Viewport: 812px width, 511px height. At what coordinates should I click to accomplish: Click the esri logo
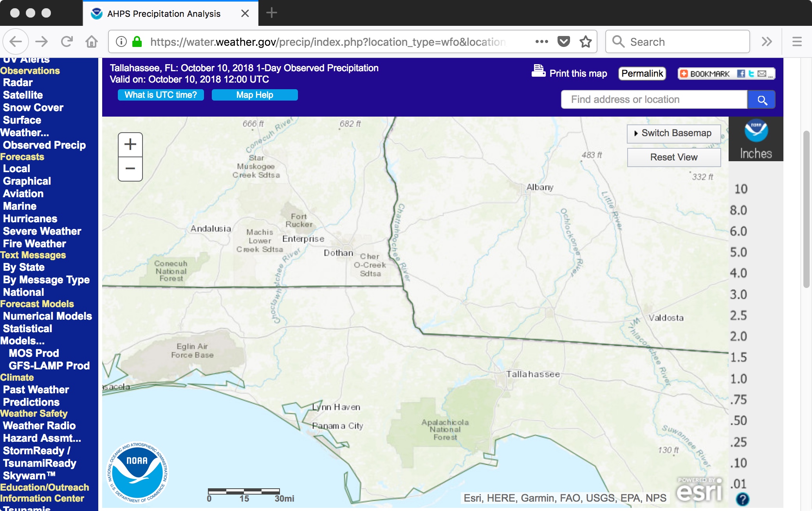point(699,489)
